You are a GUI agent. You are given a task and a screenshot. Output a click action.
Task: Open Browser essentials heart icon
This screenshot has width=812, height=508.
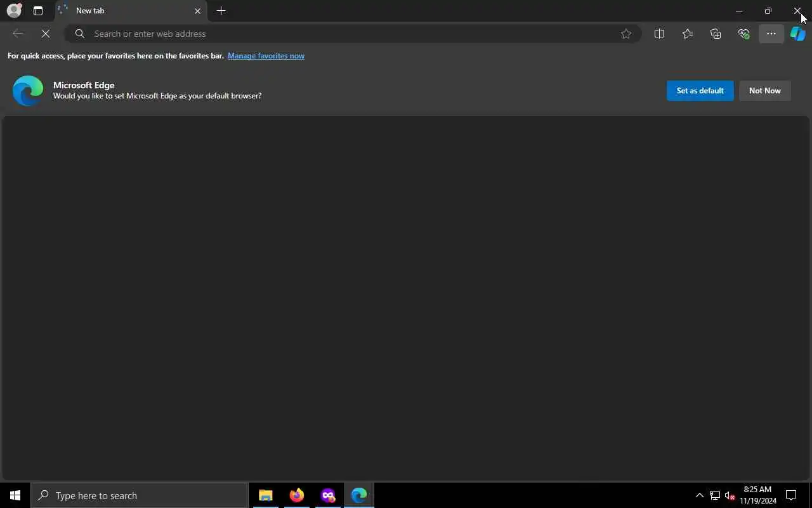[x=743, y=34]
